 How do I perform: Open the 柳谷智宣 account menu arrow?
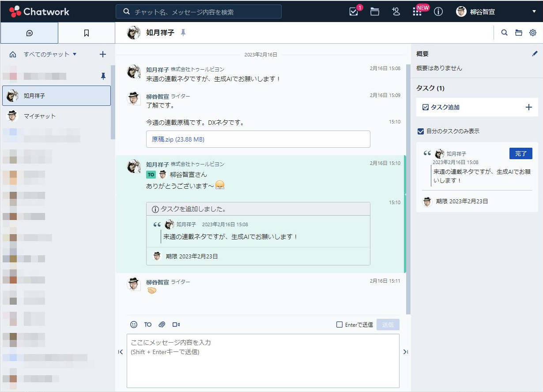[x=534, y=11]
